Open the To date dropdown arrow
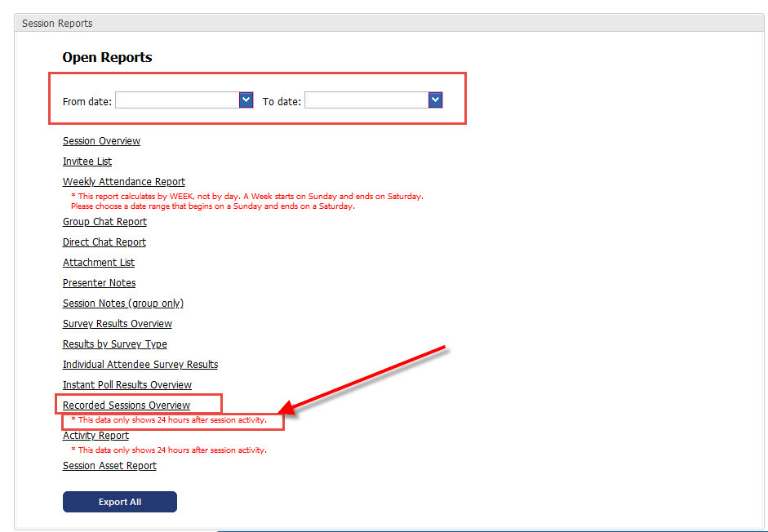The height and width of the screenshot is (532, 768). click(x=435, y=100)
